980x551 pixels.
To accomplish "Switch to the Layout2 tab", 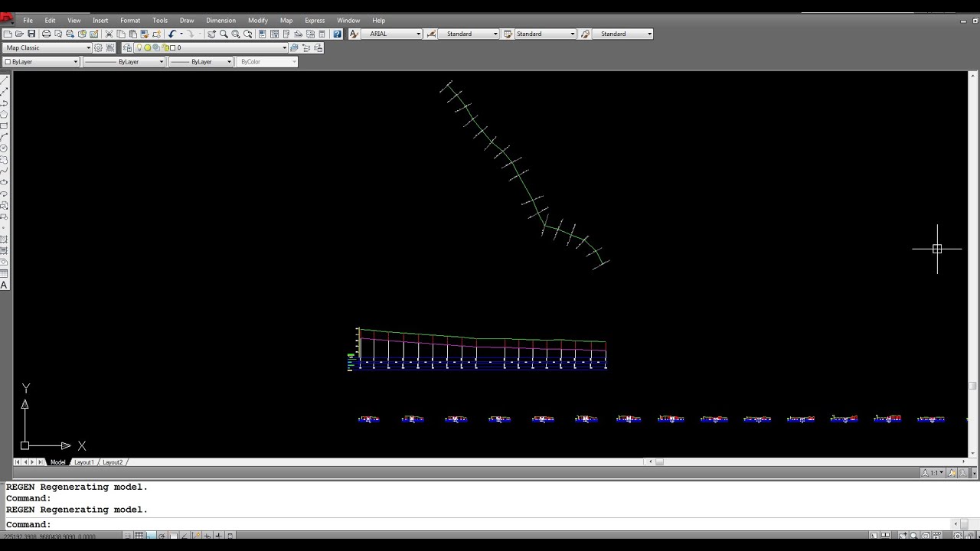I will (x=113, y=462).
